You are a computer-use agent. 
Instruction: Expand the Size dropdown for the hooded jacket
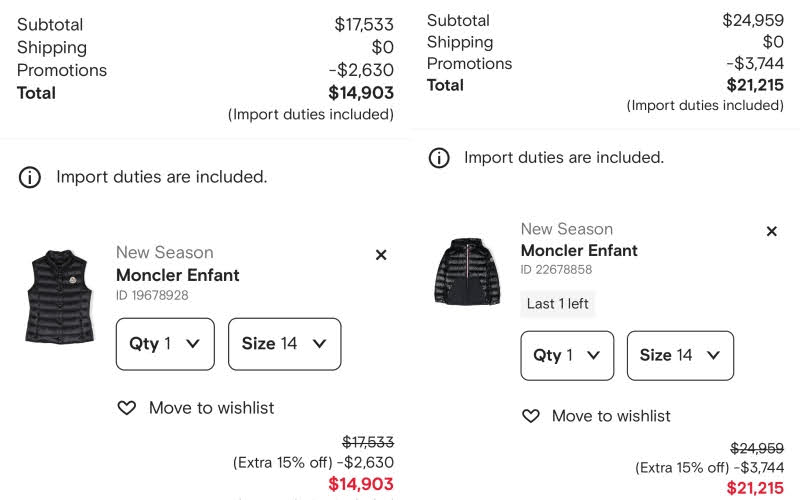pyautogui.click(x=680, y=355)
